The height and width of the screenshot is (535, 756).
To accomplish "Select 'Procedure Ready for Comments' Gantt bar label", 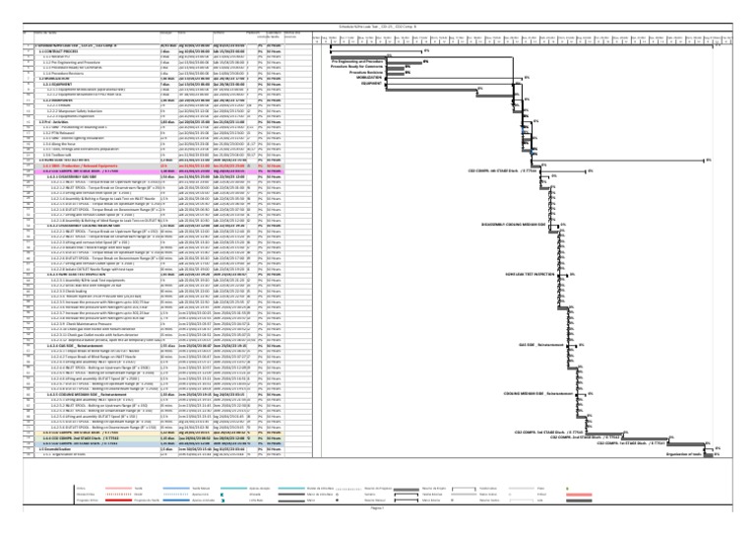I will click(x=356, y=67).
